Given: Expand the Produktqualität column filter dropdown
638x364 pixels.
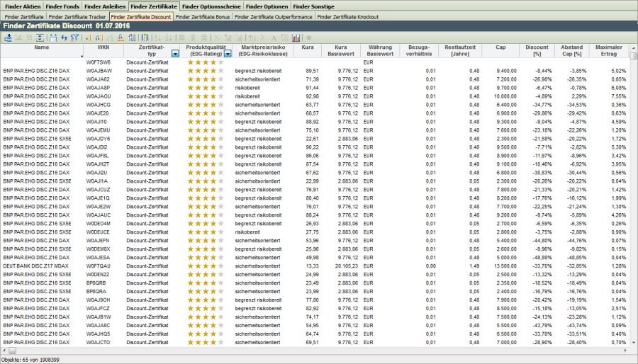Looking at the screenshot, I should click(x=227, y=54).
